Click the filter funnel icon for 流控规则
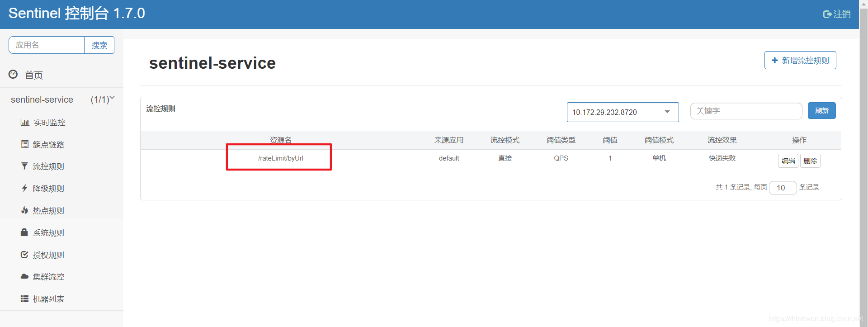The image size is (868, 327). point(25,166)
